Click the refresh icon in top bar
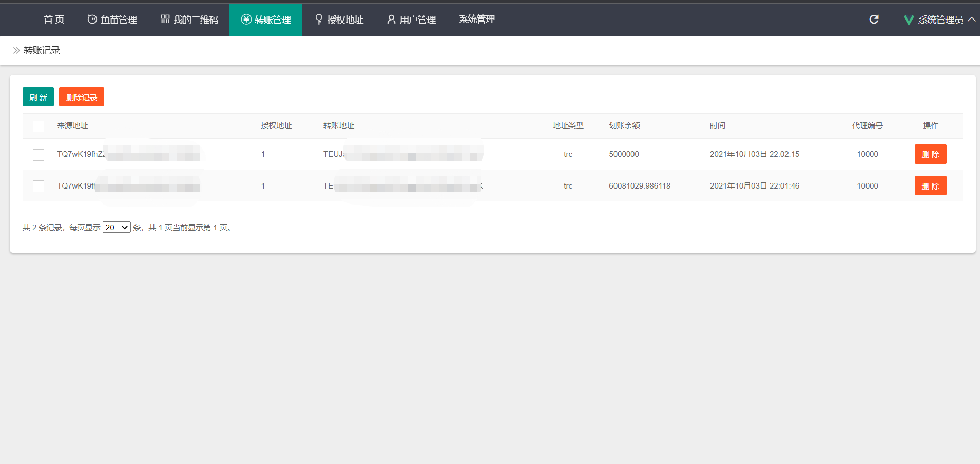The image size is (980, 464). pyautogui.click(x=874, y=20)
